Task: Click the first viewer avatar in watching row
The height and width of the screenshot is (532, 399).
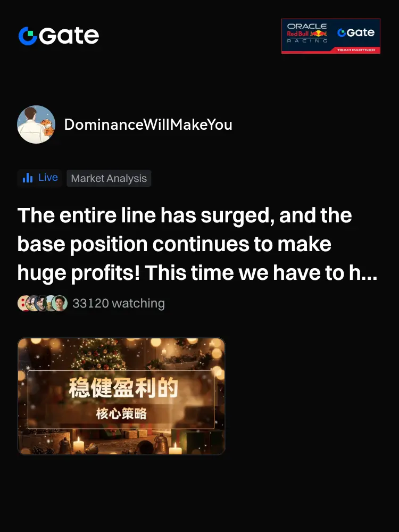Action: [x=23, y=303]
